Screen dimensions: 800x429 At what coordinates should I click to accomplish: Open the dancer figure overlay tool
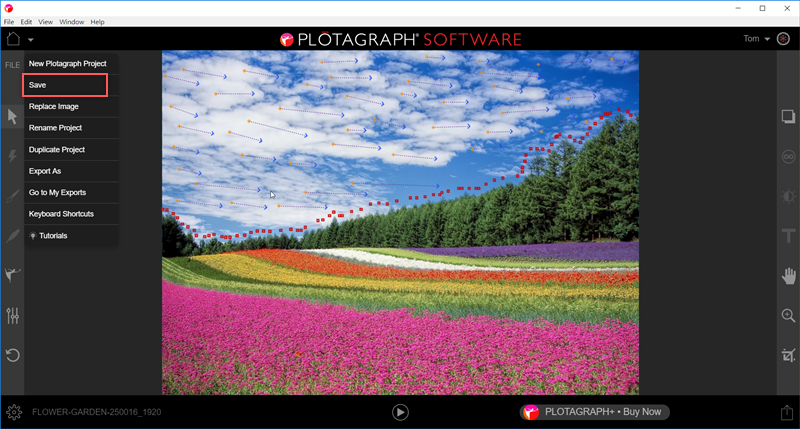coord(12,274)
